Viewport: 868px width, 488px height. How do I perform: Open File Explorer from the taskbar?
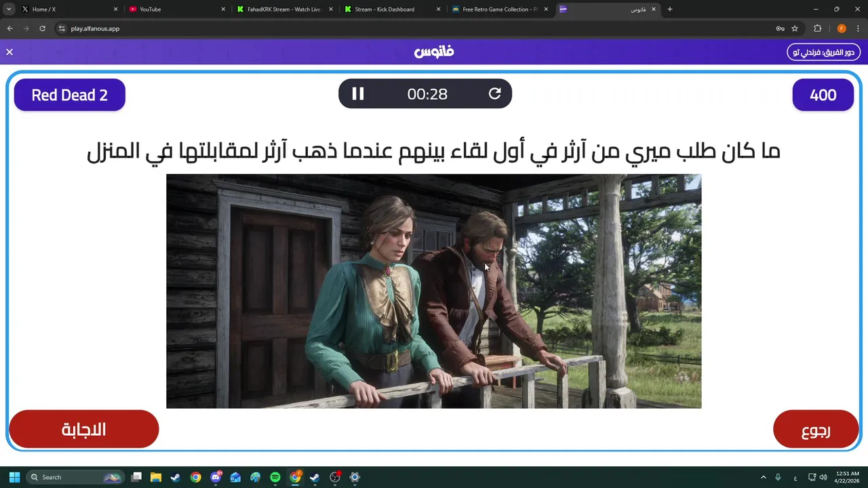coord(156,477)
